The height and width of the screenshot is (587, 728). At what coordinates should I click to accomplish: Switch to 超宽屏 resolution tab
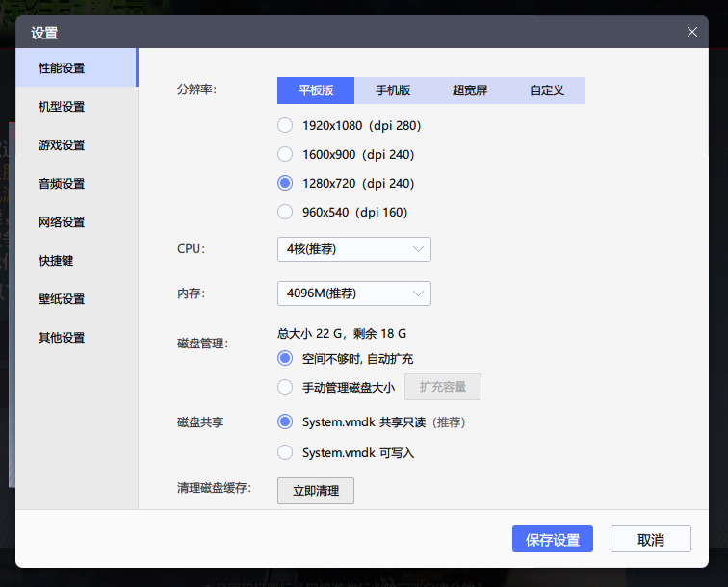coord(470,90)
